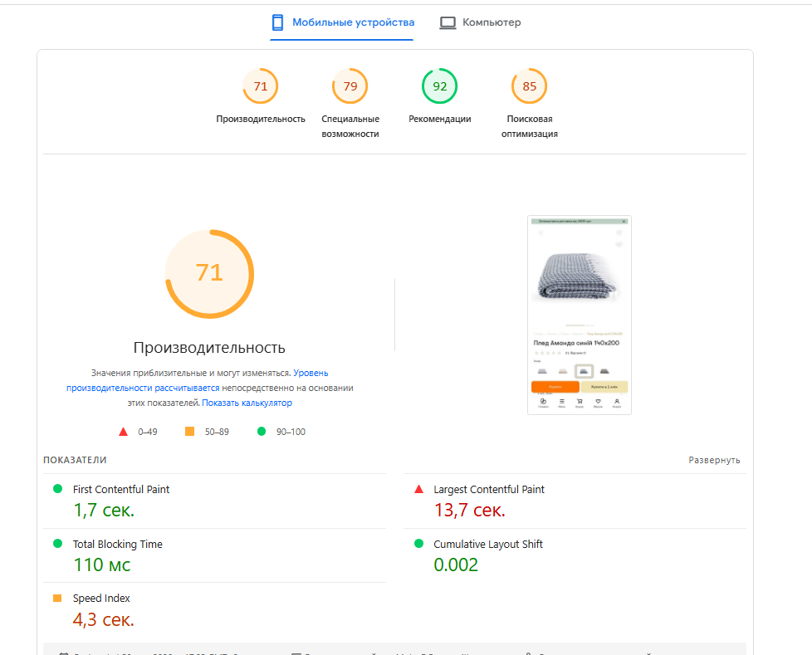Viewport: 812px width, 655px height.
Task: Click the green status dot beside Total Blocking Time
Action: [57, 544]
